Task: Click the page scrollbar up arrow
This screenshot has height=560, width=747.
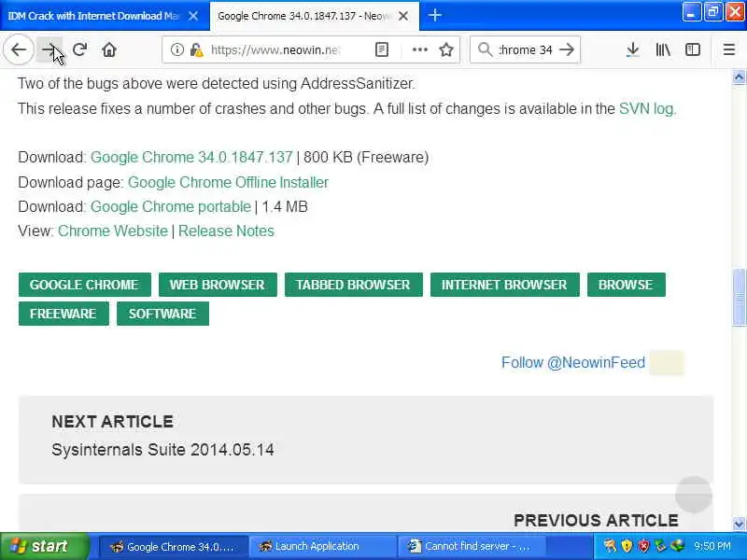Action: tap(739, 77)
